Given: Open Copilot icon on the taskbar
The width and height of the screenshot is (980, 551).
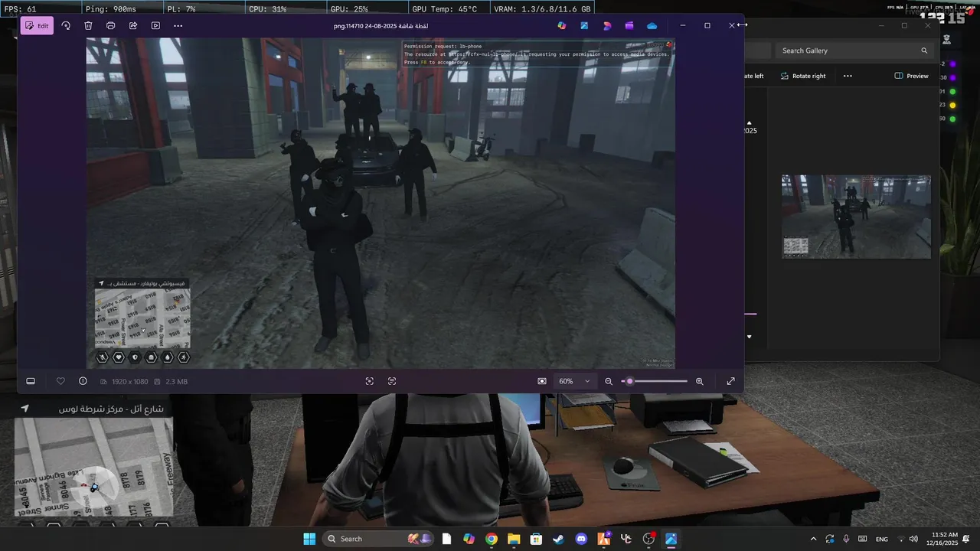Looking at the screenshot, I should click(469, 539).
